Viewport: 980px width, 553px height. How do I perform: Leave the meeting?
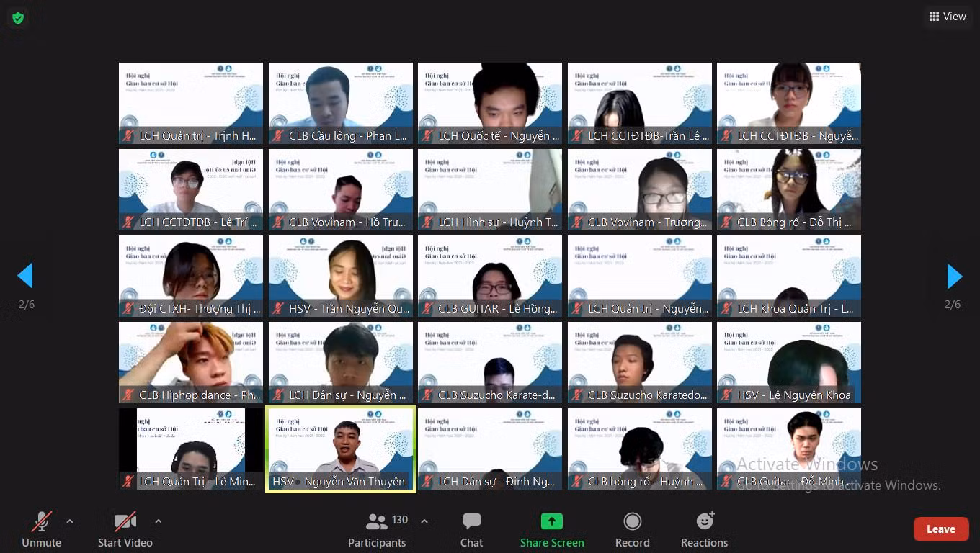click(941, 529)
